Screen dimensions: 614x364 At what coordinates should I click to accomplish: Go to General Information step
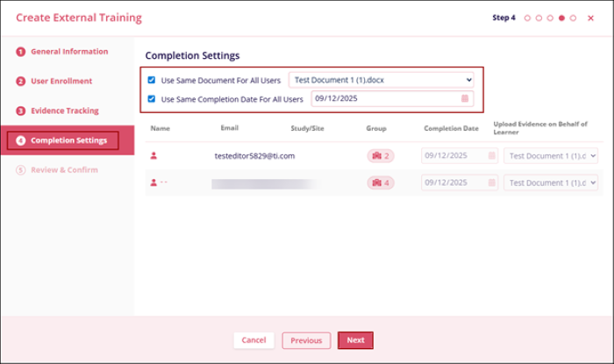tap(68, 52)
